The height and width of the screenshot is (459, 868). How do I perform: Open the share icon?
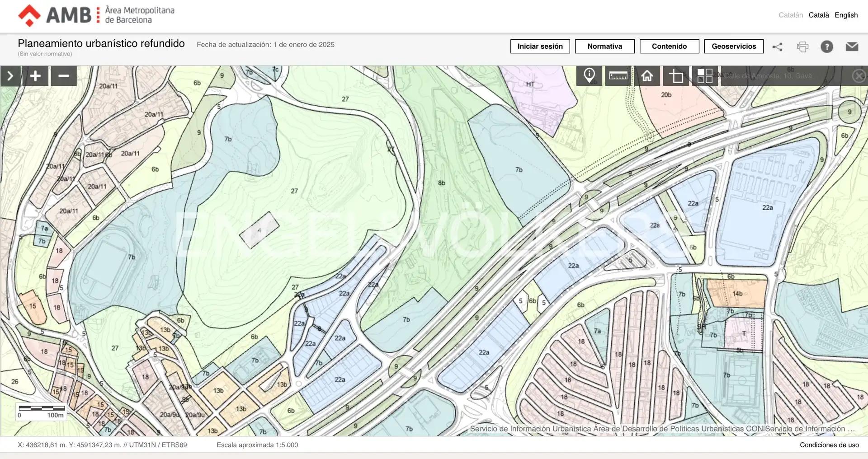[x=777, y=47]
